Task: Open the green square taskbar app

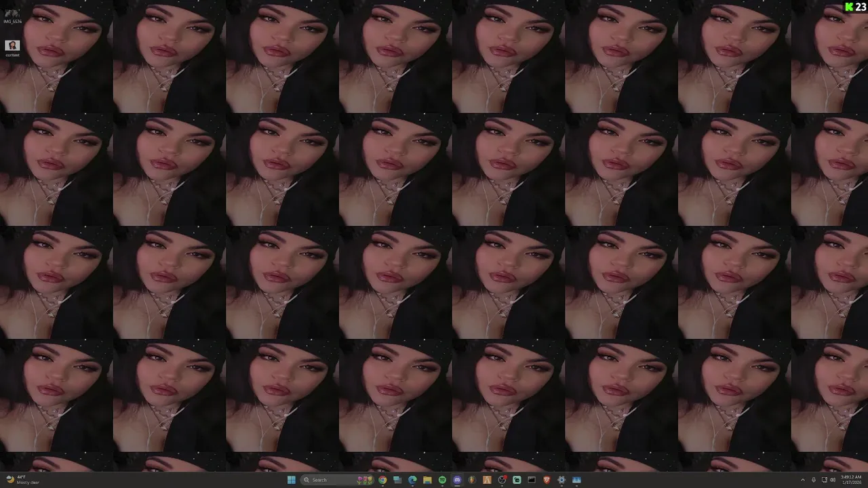Action: (x=517, y=480)
